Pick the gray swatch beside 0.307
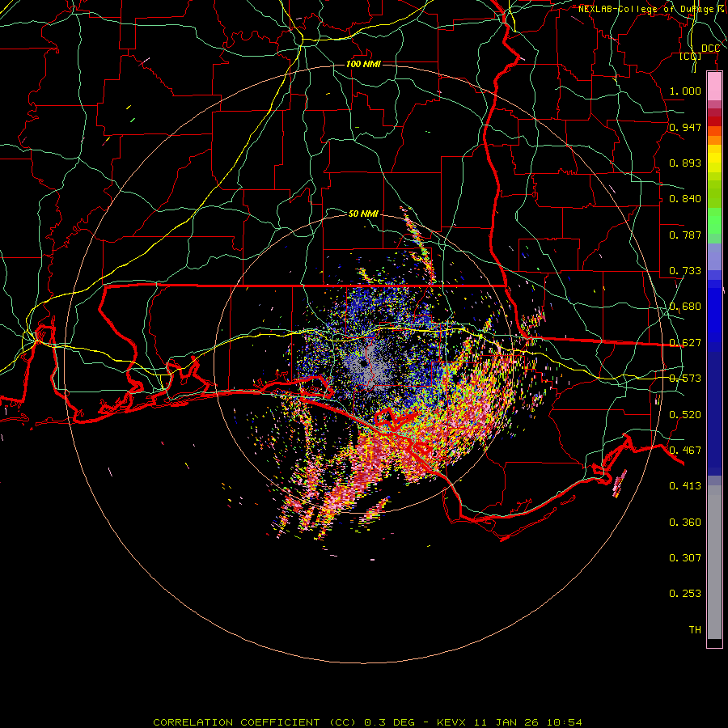Viewport: 728px width, 728px height. 714,562
